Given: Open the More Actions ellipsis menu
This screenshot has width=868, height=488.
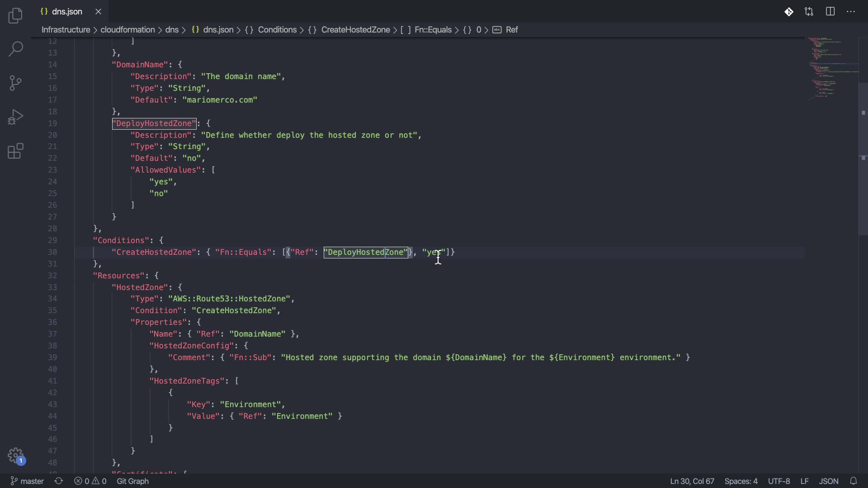Looking at the screenshot, I should 851,12.
